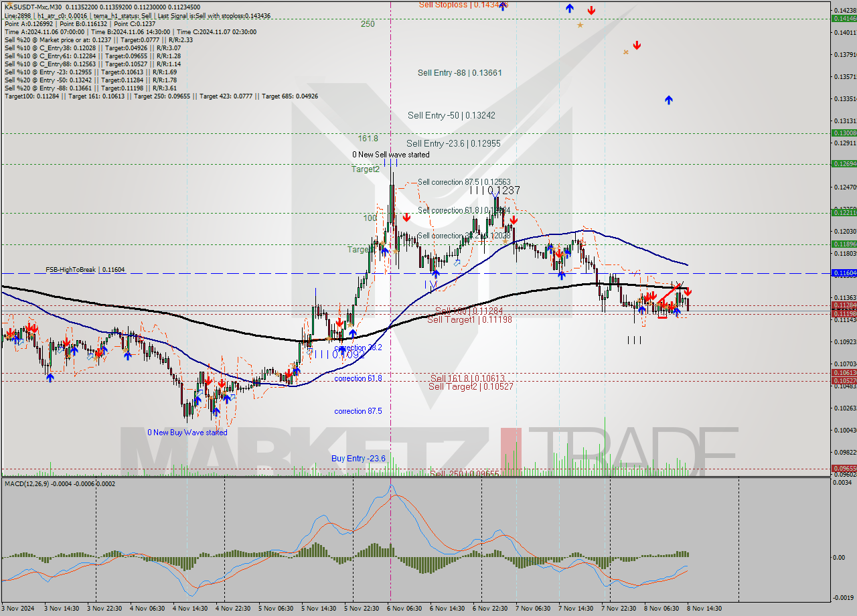
Task: Click the 'Sell %20 @ Entry -88' header line
Action: (x=90, y=88)
